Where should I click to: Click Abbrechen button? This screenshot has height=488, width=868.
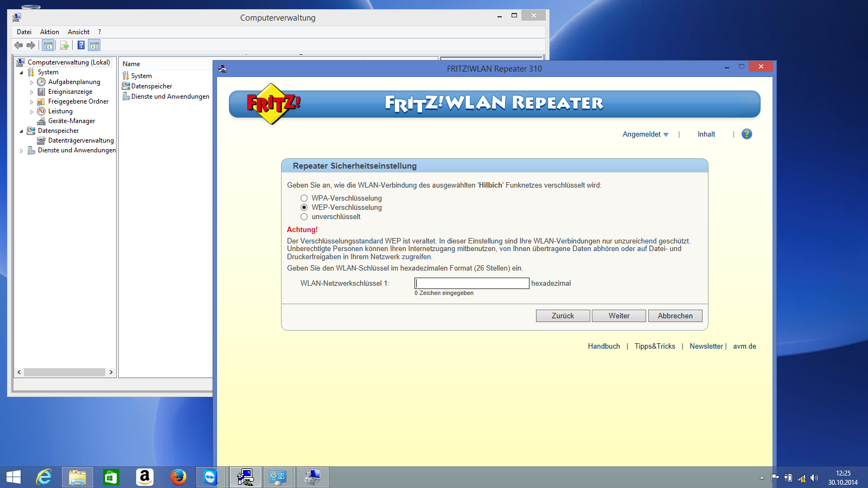pos(675,316)
